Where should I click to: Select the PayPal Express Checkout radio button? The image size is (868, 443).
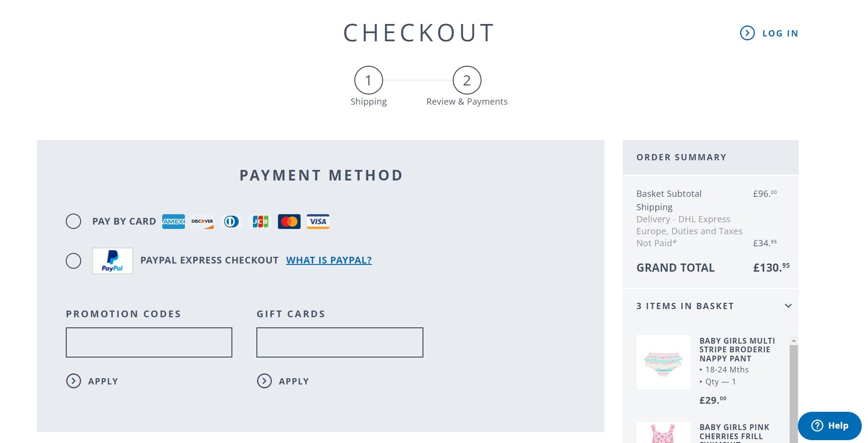pyautogui.click(x=73, y=261)
